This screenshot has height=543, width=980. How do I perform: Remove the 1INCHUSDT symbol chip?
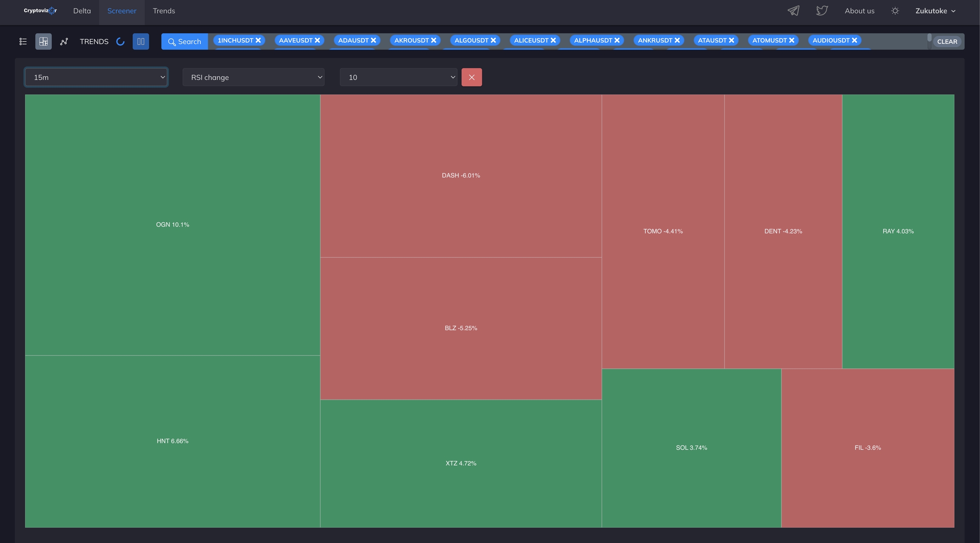pos(258,40)
